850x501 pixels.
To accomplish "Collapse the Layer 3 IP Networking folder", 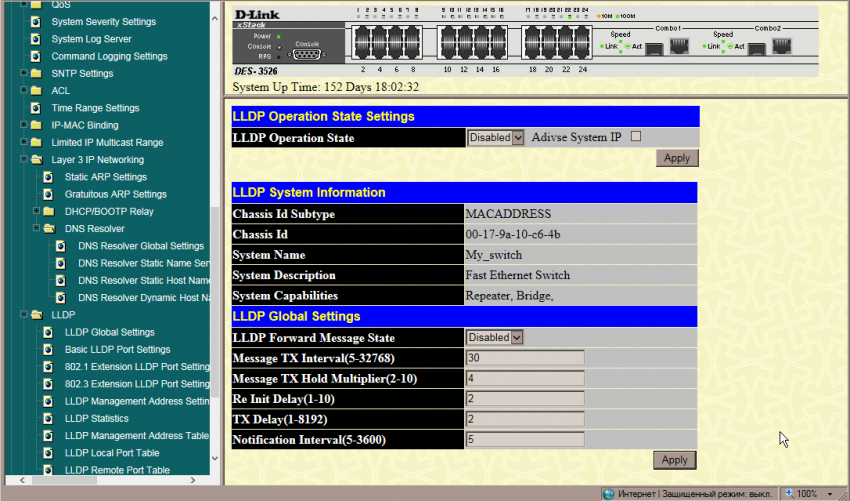I will 22,159.
